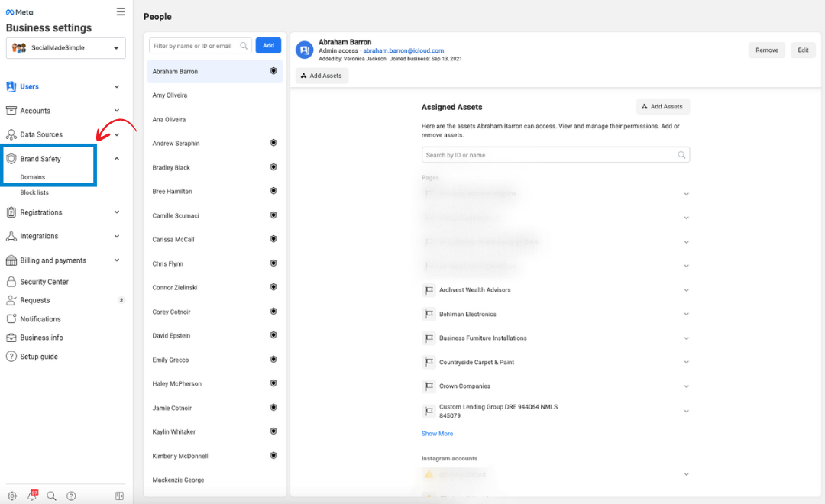
Task: Click the Setup guide question icon
Action: point(11,356)
